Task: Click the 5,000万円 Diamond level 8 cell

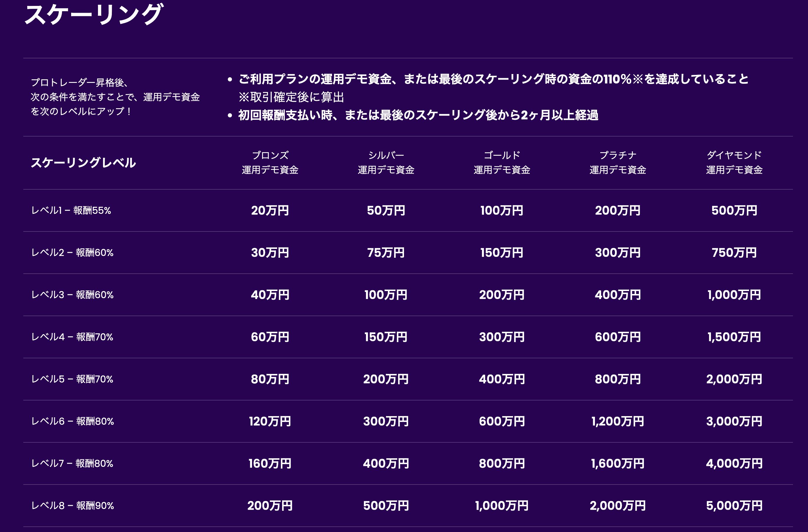Action: [734, 505]
